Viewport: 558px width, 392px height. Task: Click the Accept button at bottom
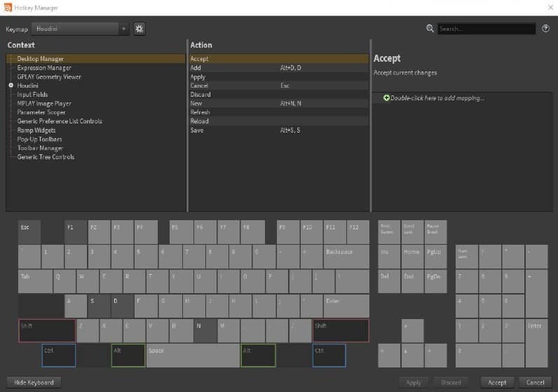(497, 382)
